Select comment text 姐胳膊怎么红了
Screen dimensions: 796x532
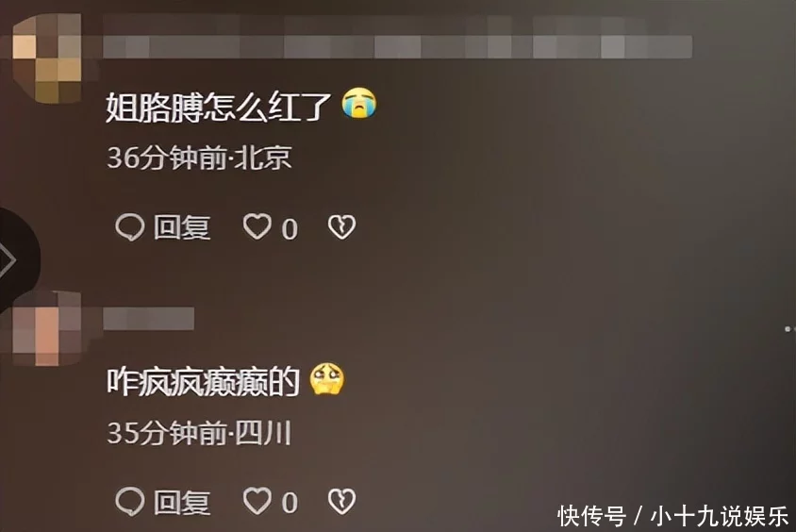(x=219, y=107)
